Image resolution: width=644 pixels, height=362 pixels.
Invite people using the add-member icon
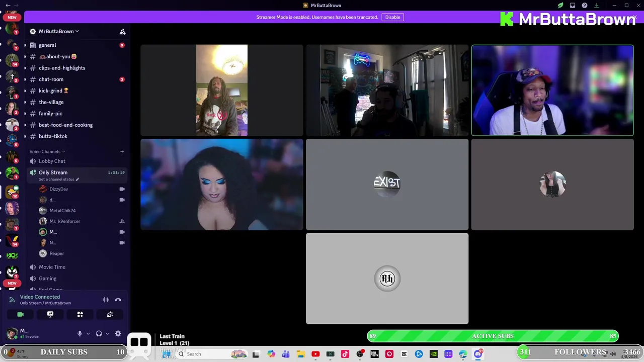click(x=122, y=31)
